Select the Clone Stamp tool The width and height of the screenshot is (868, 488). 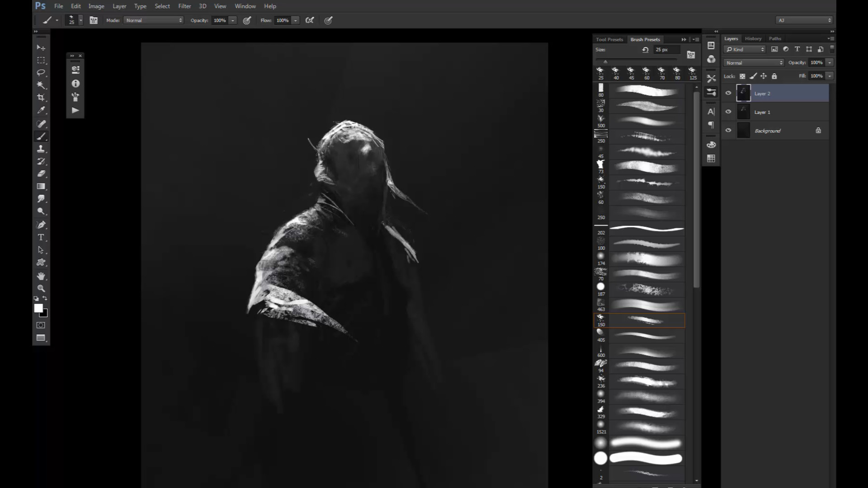tap(41, 149)
